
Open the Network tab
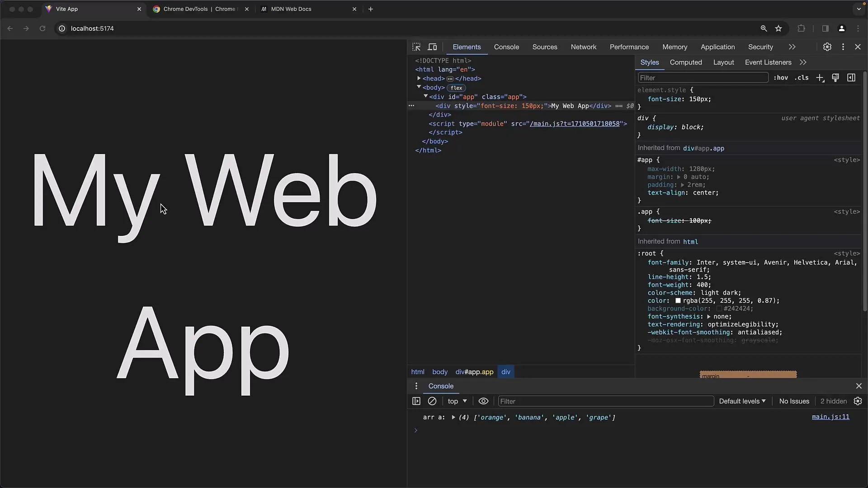pos(584,47)
